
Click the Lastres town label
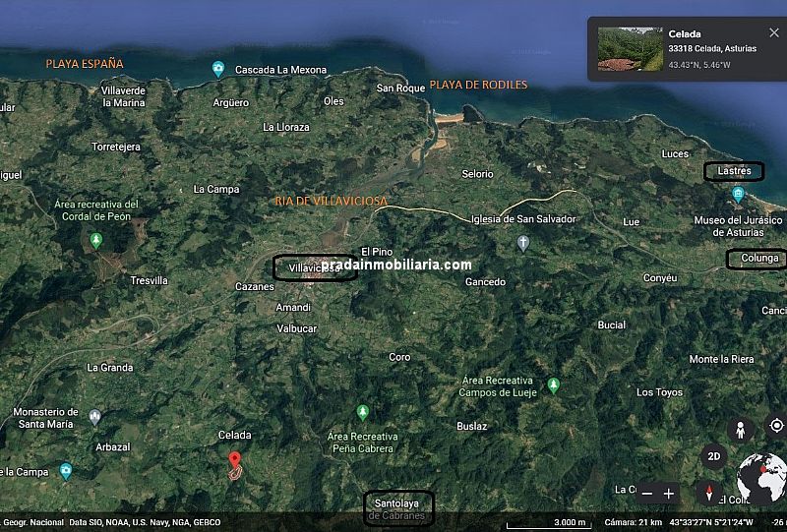coord(734,171)
